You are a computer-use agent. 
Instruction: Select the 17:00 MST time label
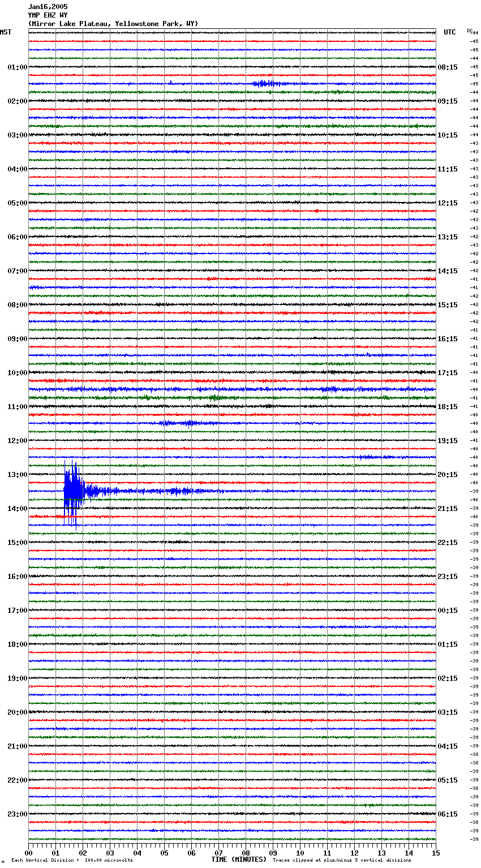pyautogui.click(x=18, y=611)
